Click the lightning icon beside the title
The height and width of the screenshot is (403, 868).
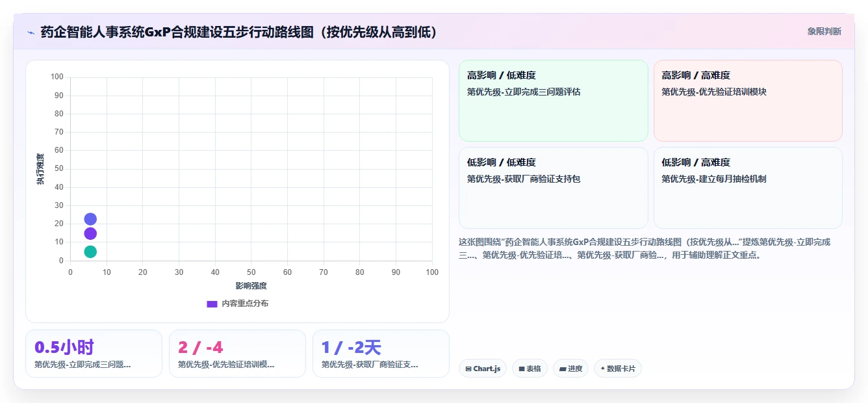(31, 32)
